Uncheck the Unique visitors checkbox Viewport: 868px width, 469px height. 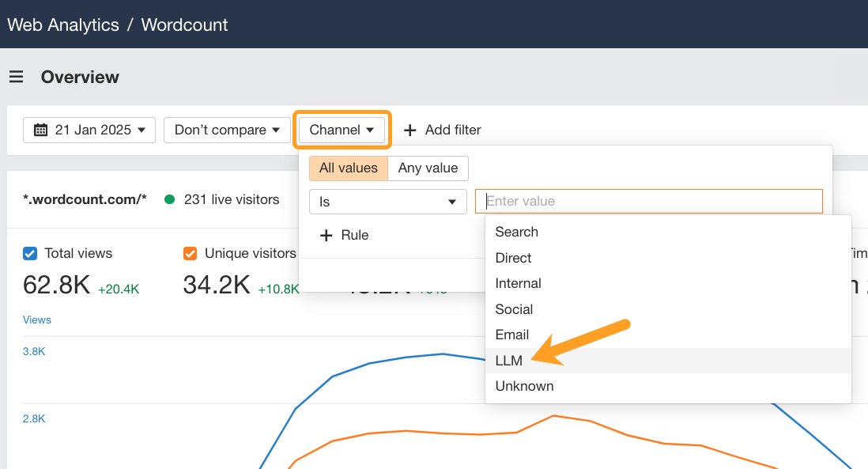(x=190, y=253)
